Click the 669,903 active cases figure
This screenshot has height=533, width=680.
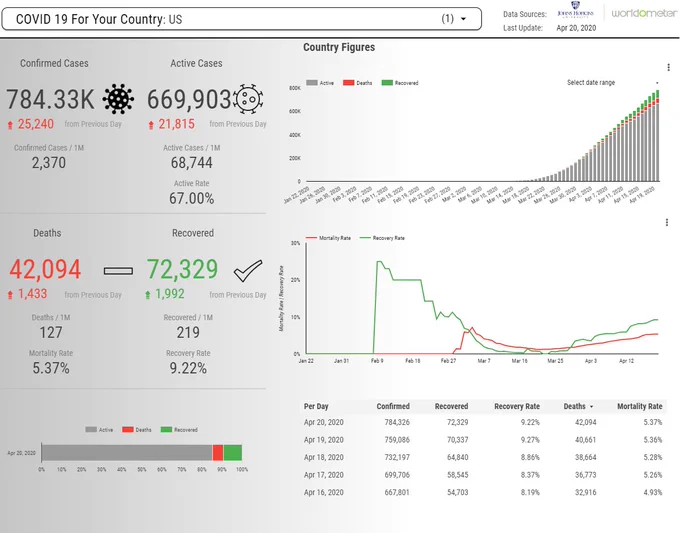189,99
